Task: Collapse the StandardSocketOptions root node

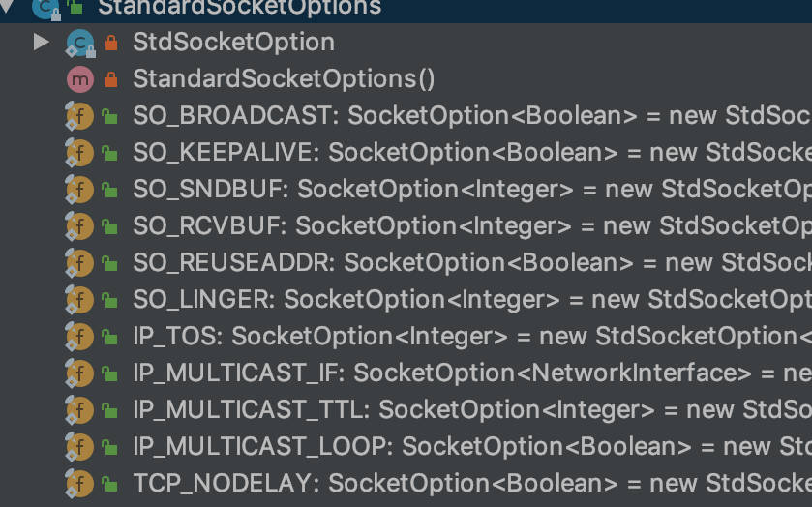Action: [6, 6]
